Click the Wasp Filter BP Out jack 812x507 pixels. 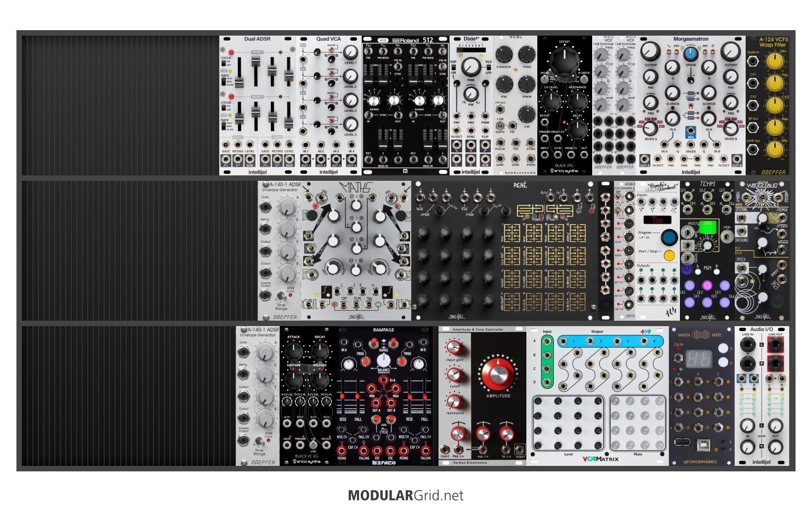click(x=753, y=127)
